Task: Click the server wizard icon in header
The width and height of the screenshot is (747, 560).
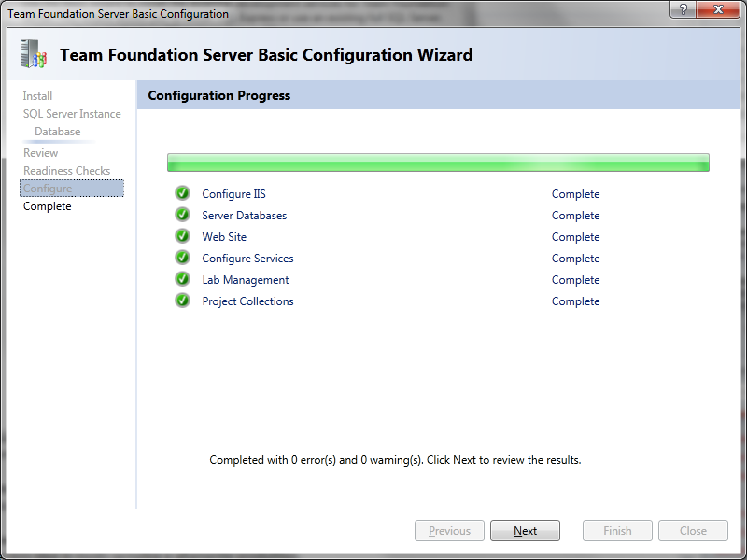Action: 34,53
